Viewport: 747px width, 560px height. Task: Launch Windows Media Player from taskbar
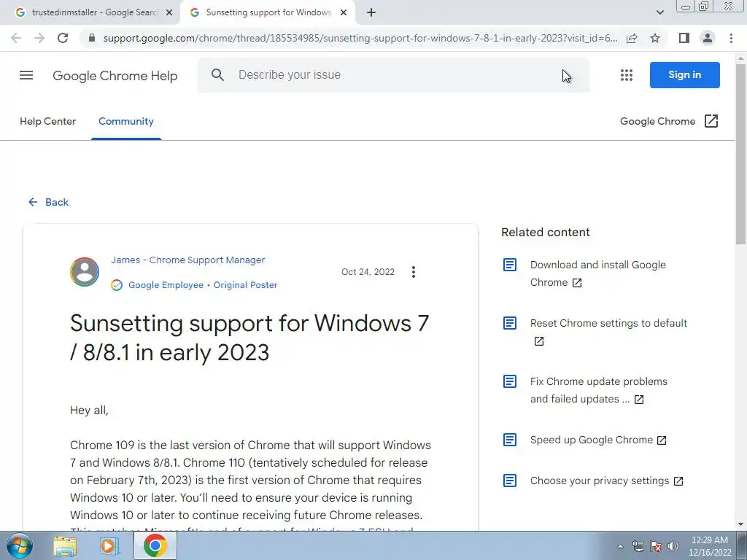point(109,545)
